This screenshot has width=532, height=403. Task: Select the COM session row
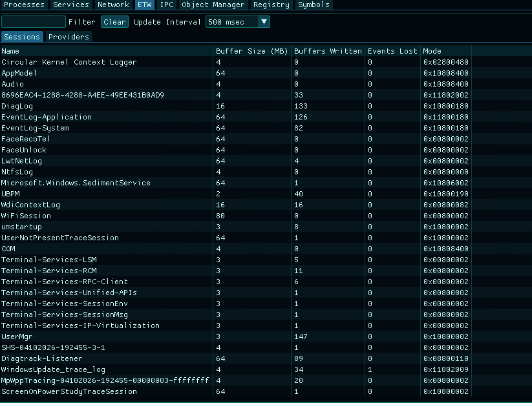(236, 249)
